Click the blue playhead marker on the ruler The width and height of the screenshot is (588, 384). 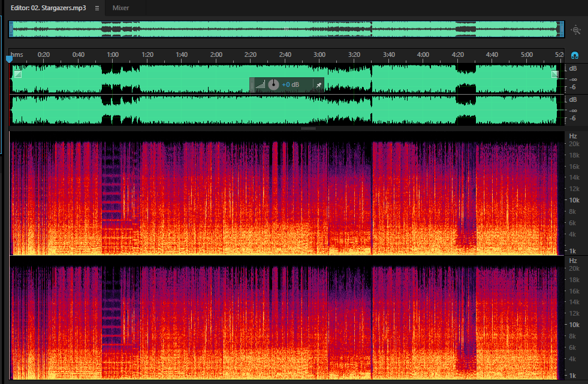pos(10,59)
